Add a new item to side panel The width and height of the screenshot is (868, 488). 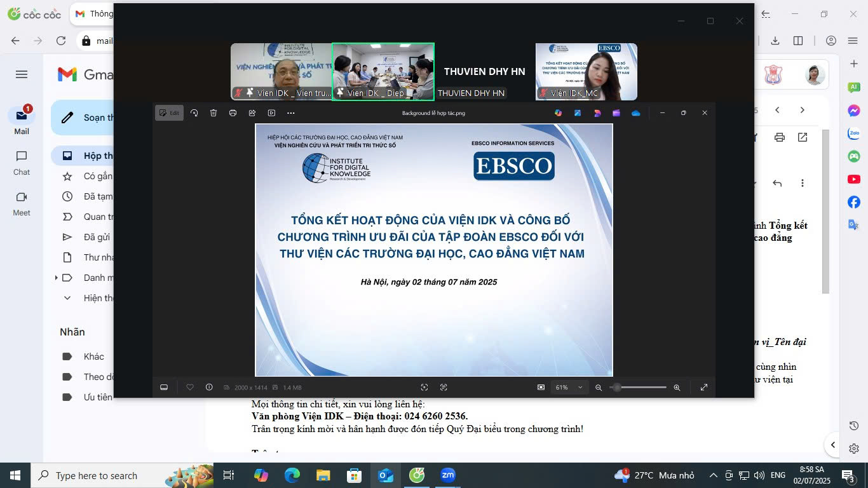tap(854, 64)
